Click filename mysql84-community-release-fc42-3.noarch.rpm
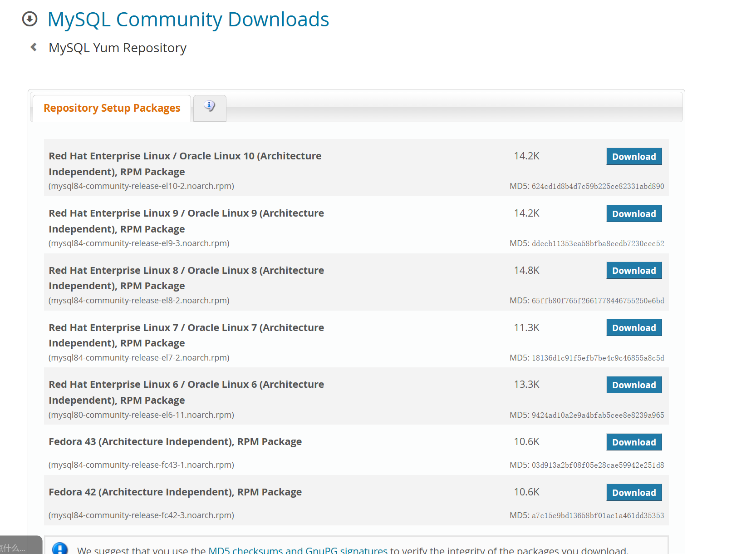 point(141,515)
